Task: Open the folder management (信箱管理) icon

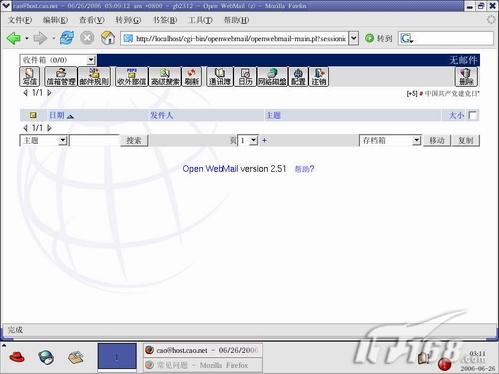Action: (61, 76)
